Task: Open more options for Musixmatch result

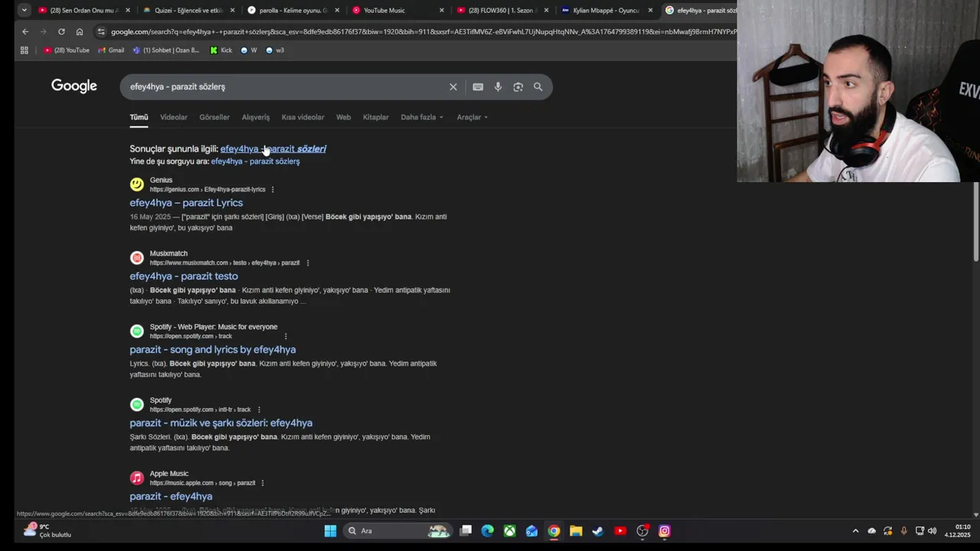Action: coord(308,263)
